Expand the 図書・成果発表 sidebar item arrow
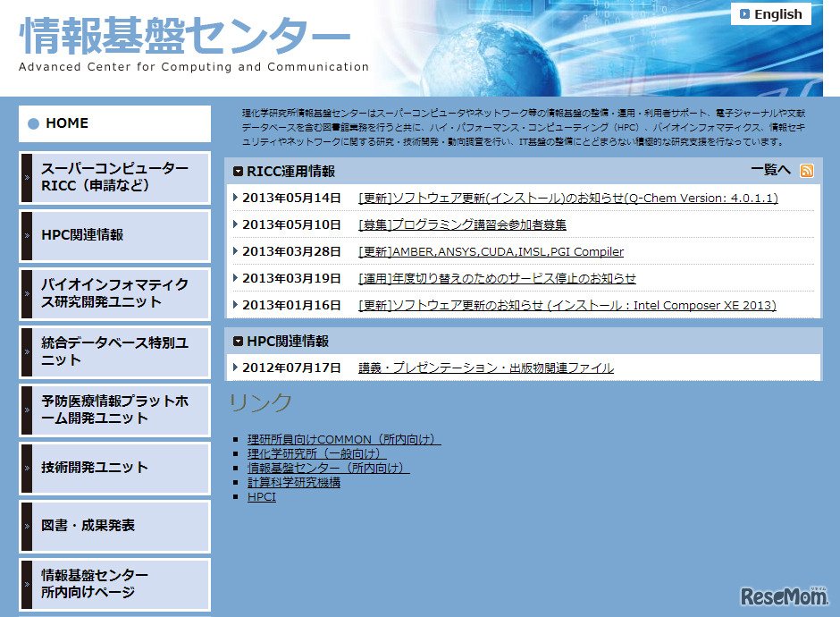 click(x=29, y=526)
